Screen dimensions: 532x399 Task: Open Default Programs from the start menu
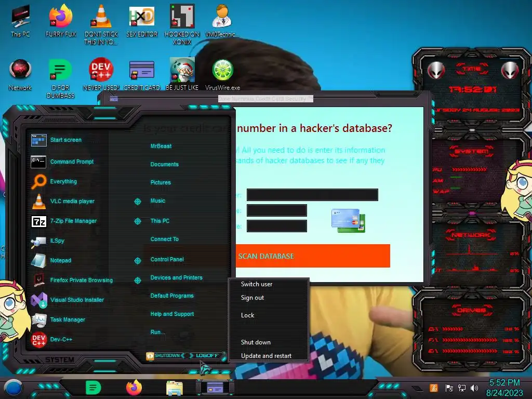point(172,296)
